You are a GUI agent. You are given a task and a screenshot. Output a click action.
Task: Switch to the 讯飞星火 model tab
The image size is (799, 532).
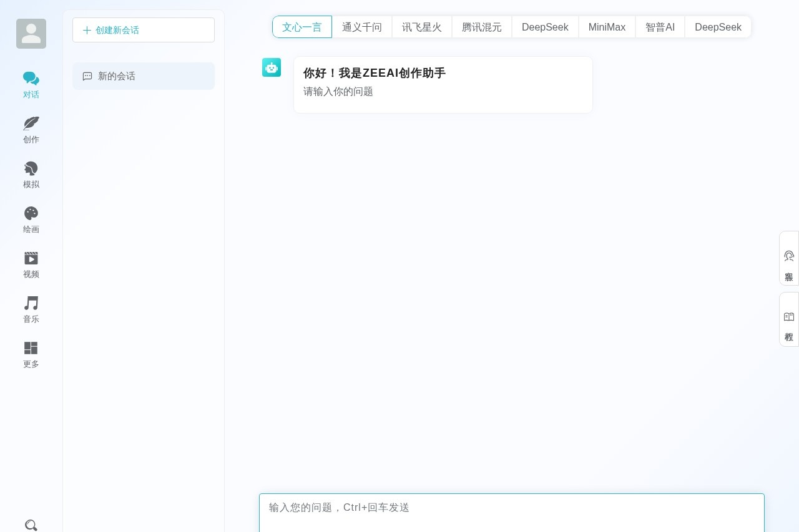click(422, 27)
